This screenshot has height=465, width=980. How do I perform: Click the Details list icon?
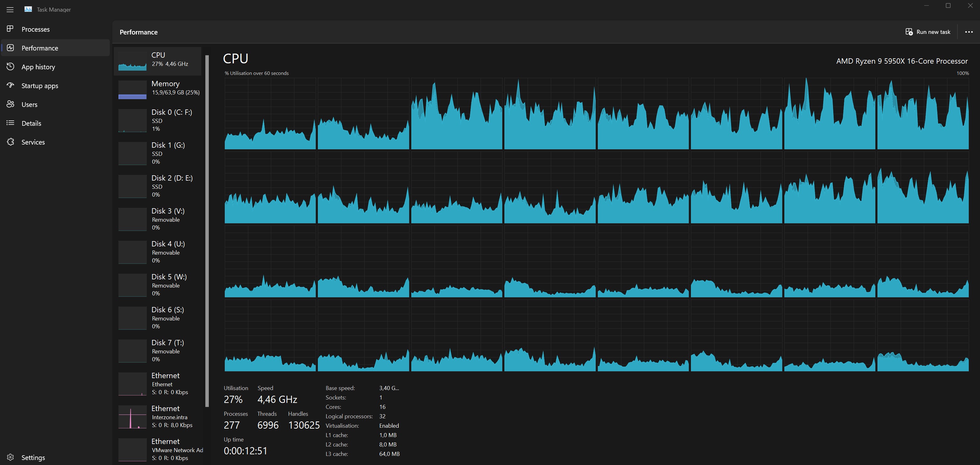pos(10,123)
